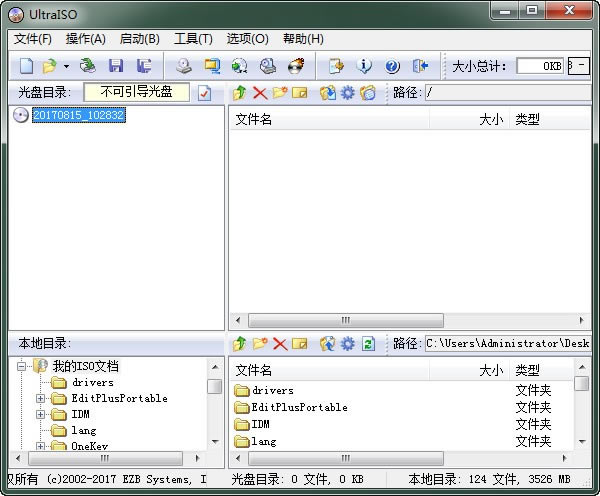The height and width of the screenshot is (496, 600).
Task: Click the up-folder arrow in local toolbar
Action: point(239,344)
